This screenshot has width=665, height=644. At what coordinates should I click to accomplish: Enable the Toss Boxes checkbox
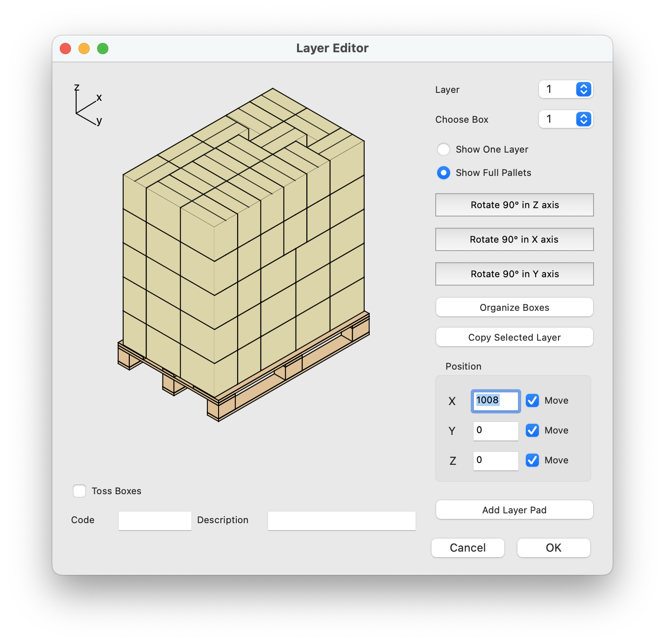[79, 491]
